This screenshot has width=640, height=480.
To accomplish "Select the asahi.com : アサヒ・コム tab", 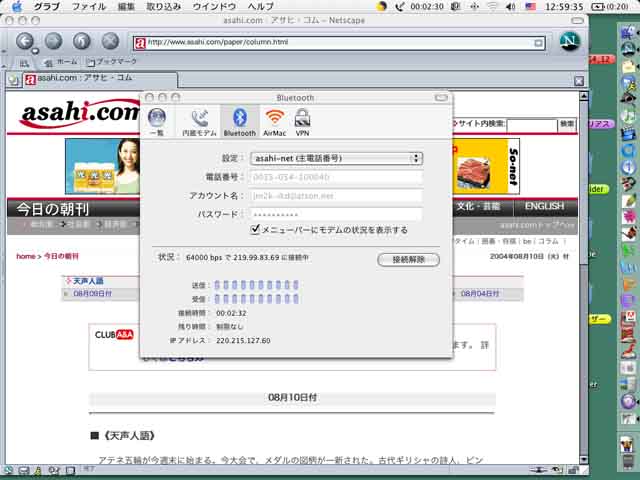I will [100, 80].
